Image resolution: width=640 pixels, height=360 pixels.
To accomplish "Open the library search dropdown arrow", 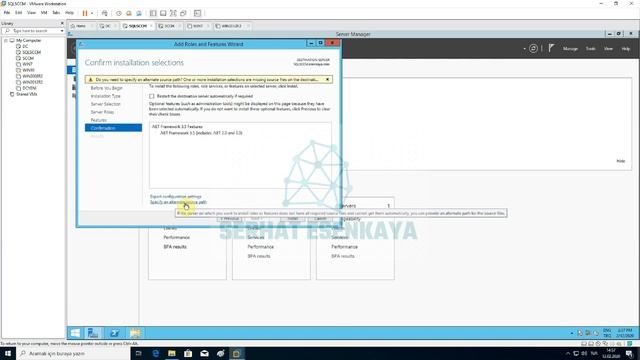I will (x=62, y=31).
